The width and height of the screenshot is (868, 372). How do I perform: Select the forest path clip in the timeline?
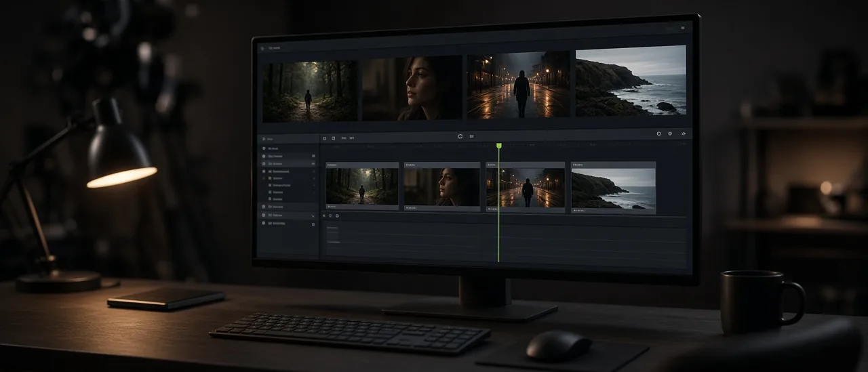(x=361, y=186)
